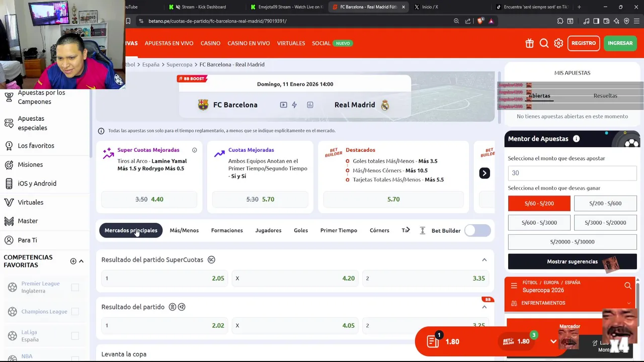Collapse the Resultado del partido section
This screenshot has width=644, height=362.
click(x=484, y=307)
